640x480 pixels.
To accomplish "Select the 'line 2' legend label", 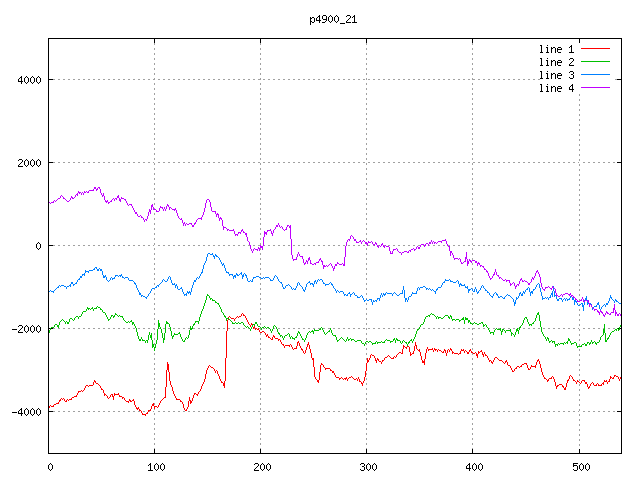I will [556, 62].
